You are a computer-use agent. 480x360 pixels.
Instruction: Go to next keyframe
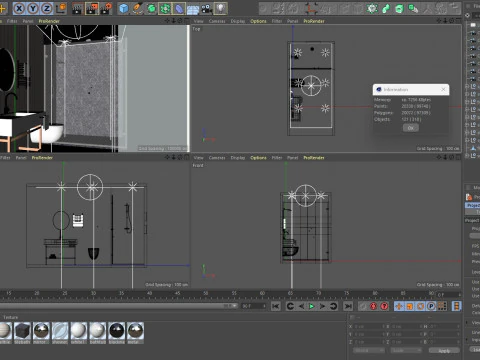tap(333, 306)
